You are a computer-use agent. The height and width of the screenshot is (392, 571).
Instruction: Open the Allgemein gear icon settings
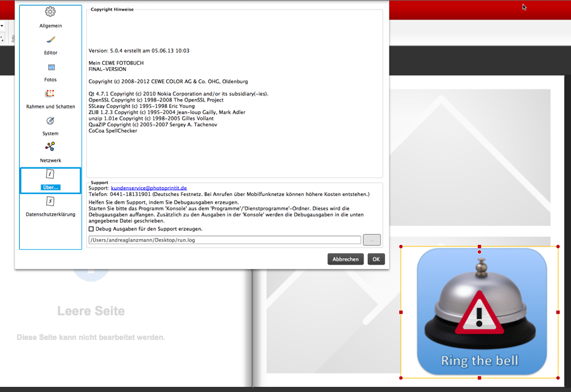click(50, 11)
